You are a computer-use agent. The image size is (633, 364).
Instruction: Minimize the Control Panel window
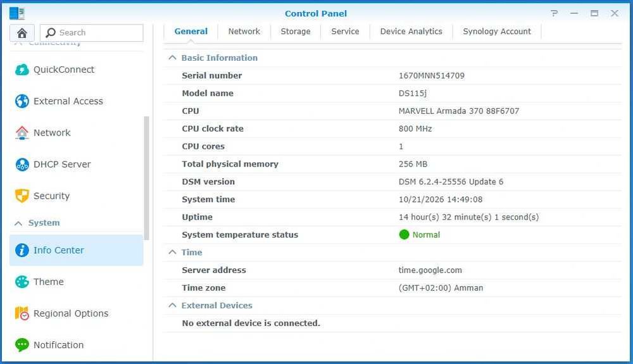574,13
